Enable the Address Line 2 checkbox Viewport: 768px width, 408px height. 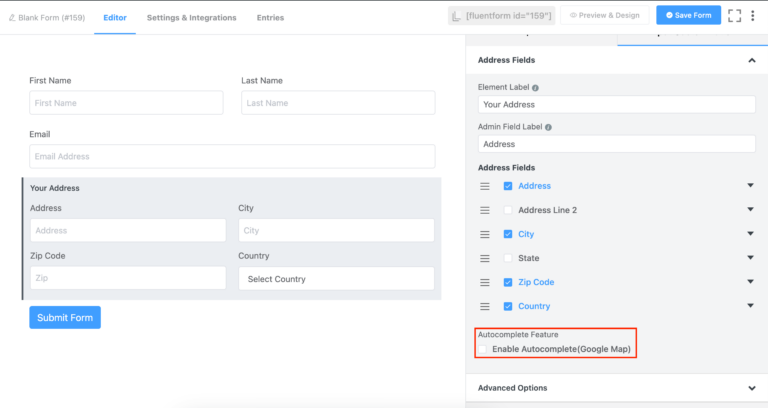[508, 210]
